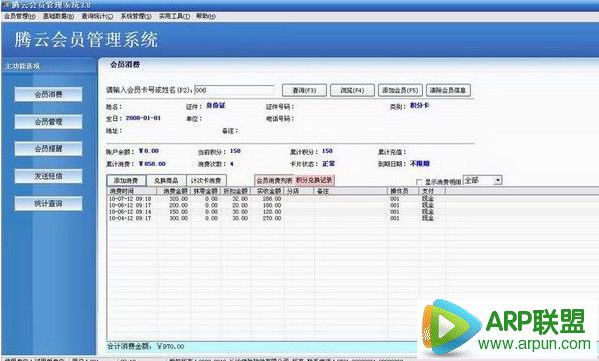The image size is (599, 361).
Task: Click the 操作员 column header
Action: [403, 191]
